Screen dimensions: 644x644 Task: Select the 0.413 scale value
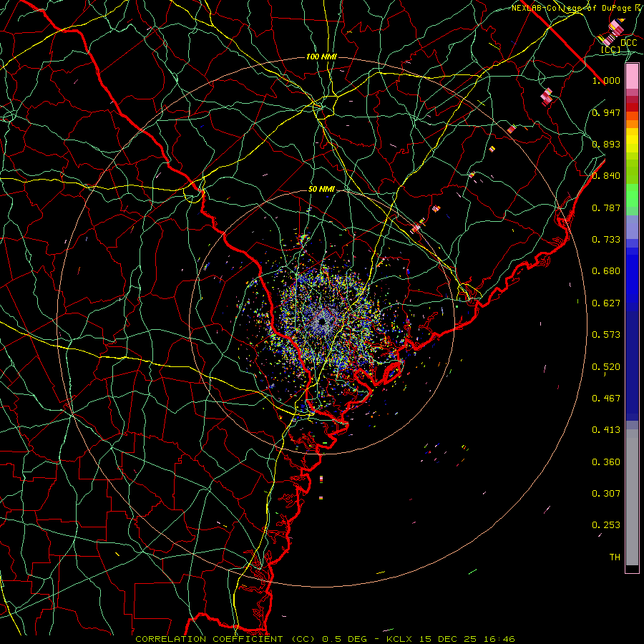pos(606,430)
